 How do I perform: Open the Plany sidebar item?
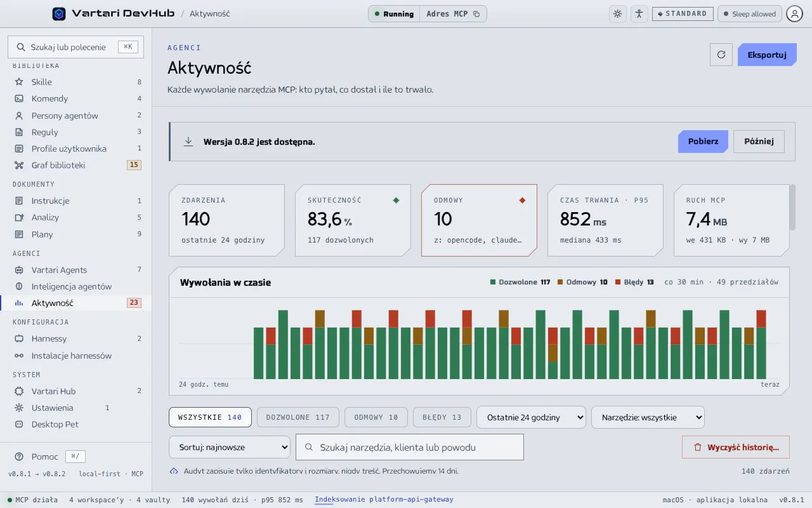click(x=76, y=234)
